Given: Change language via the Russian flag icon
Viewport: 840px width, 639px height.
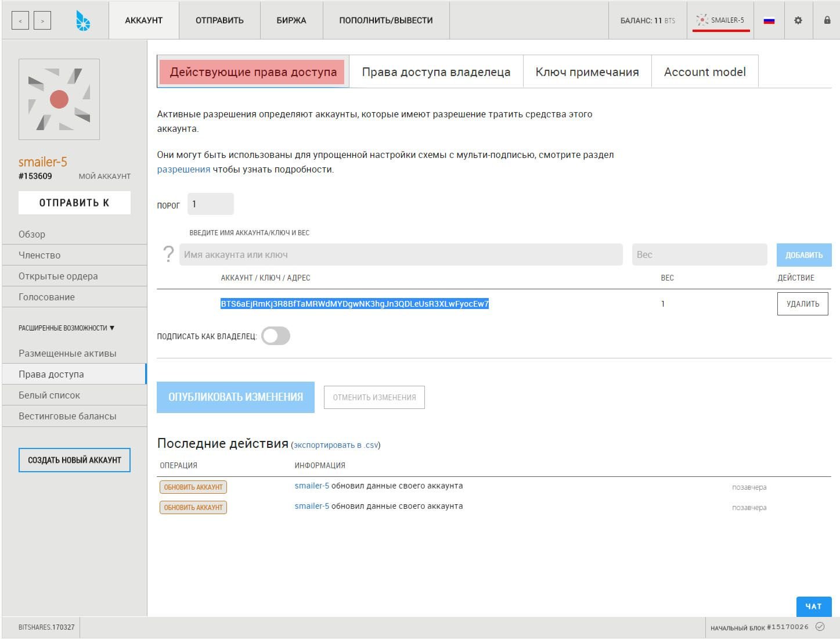Looking at the screenshot, I should coord(769,21).
